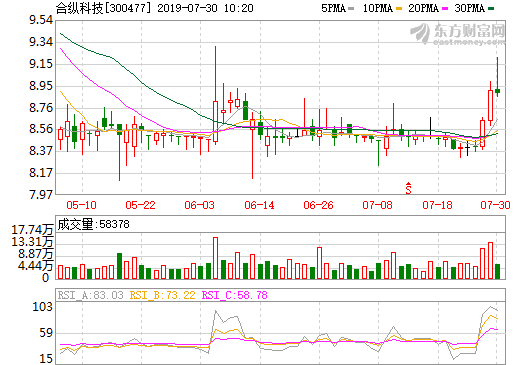Click the tallest red volume bar
520x365 pixels.
pyautogui.click(x=215, y=258)
